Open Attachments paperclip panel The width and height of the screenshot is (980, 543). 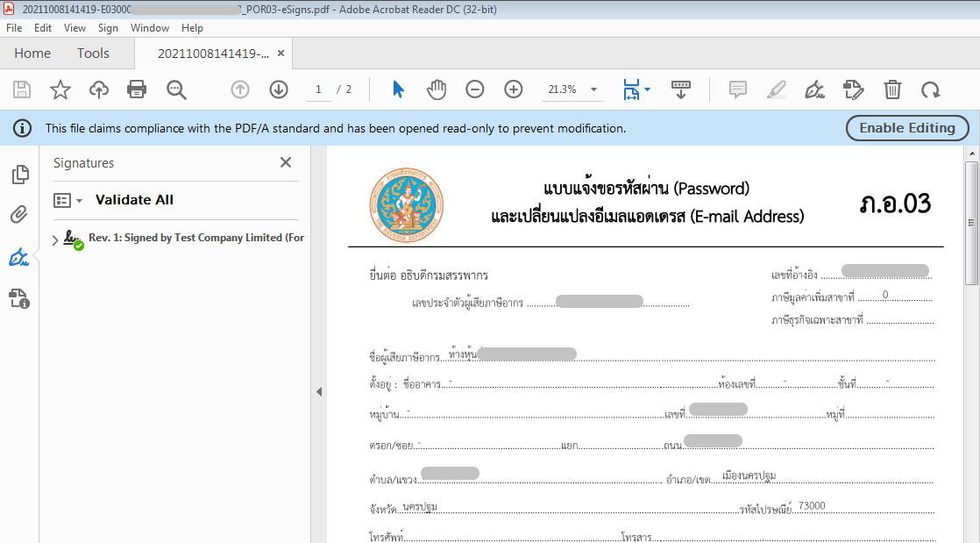[19, 215]
